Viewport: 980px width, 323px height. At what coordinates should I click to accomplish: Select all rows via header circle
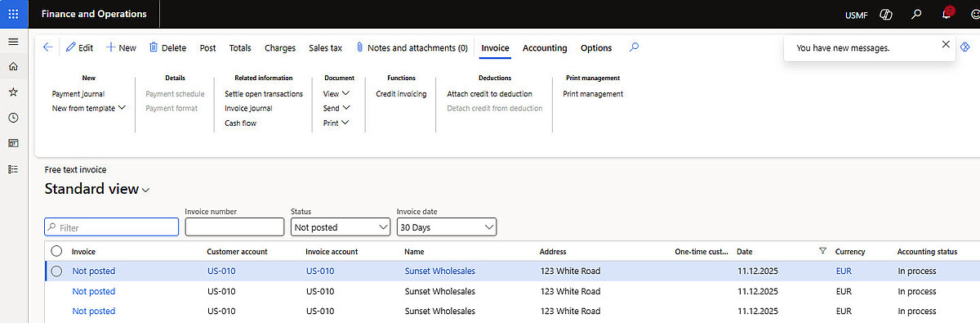(56, 251)
